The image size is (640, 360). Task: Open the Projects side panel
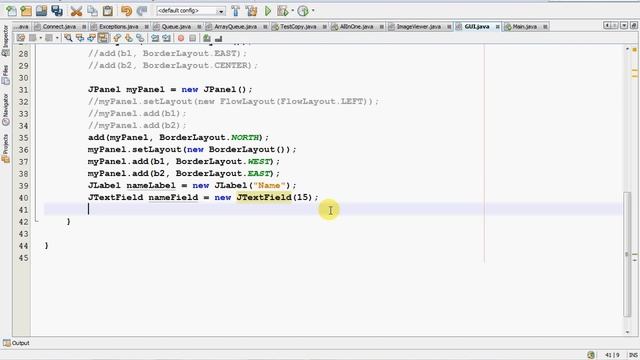[5, 149]
